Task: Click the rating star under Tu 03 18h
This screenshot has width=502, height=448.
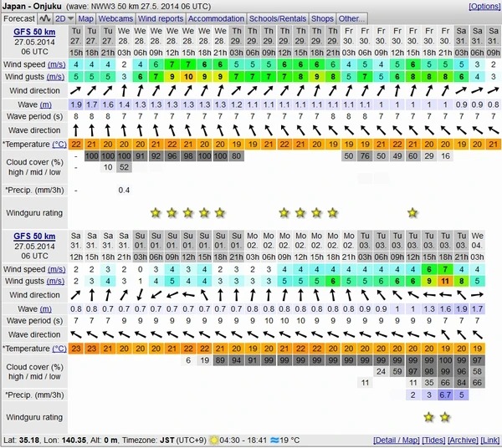Action: (x=445, y=417)
